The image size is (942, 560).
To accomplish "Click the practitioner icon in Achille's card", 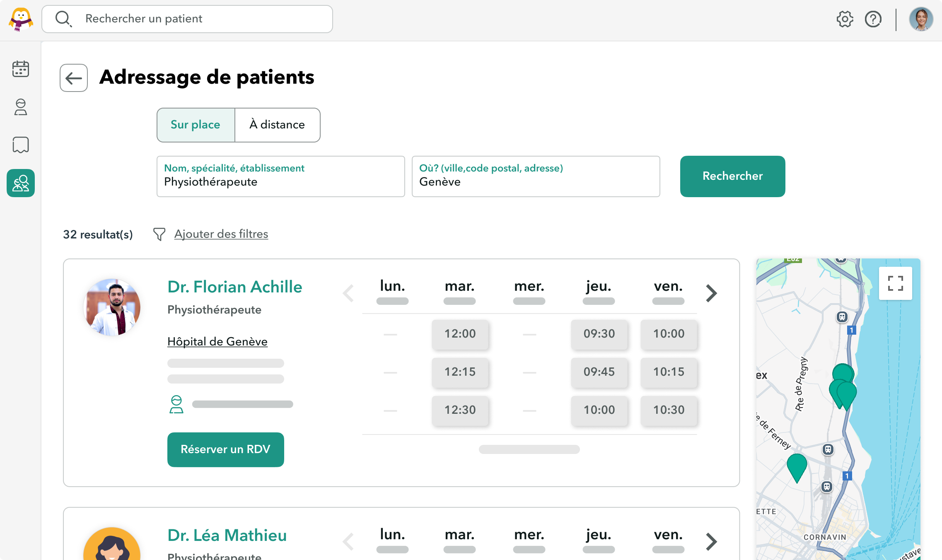I will point(176,404).
